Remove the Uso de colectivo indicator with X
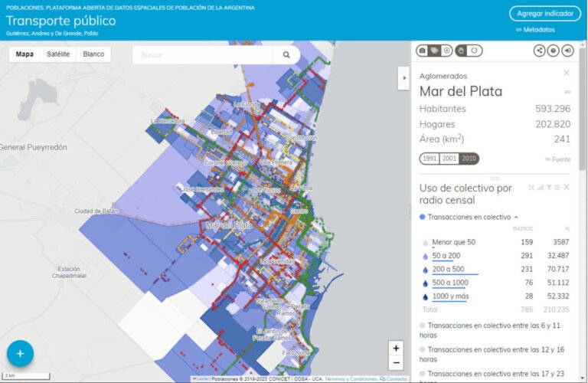Viewport: 588px width, 383px height. pyautogui.click(x=567, y=187)
